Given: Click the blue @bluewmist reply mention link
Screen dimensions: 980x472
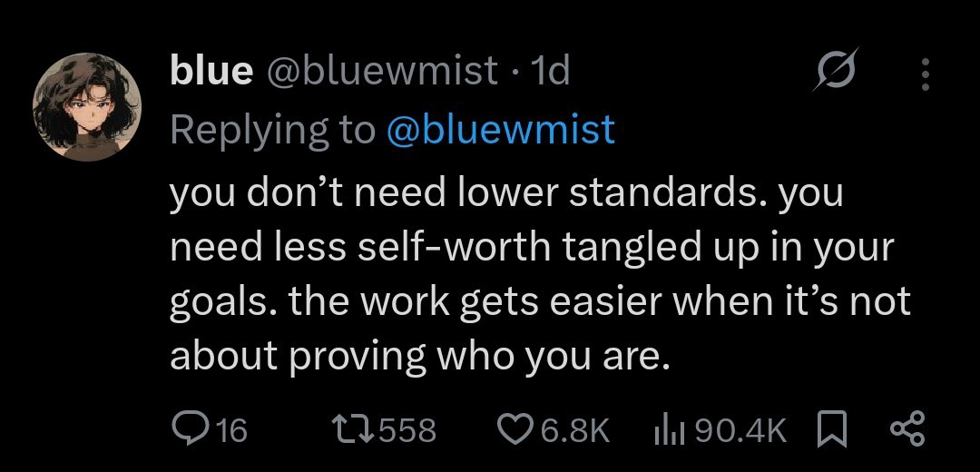Looking at the screenshot, I should pyautogui.click(x=501, y=130).
